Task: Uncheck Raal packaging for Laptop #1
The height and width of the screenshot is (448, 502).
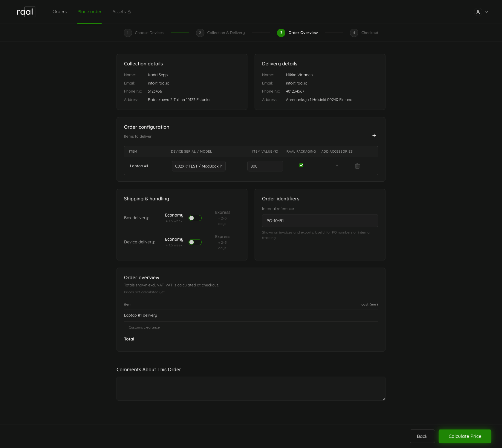Action: click(x=301, y=165)
